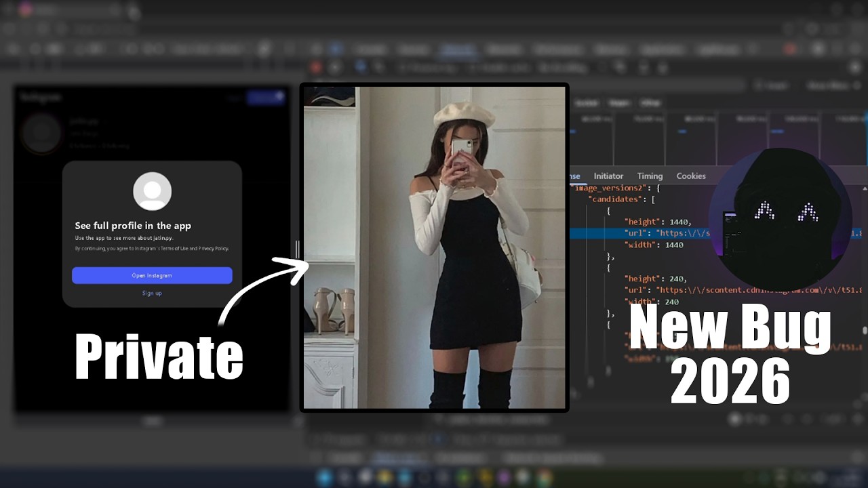The height and width of the screenshot is (488, 868).
Task: Open the Terms of Use link
Action: pyautogui.click(x=173, y=249)
